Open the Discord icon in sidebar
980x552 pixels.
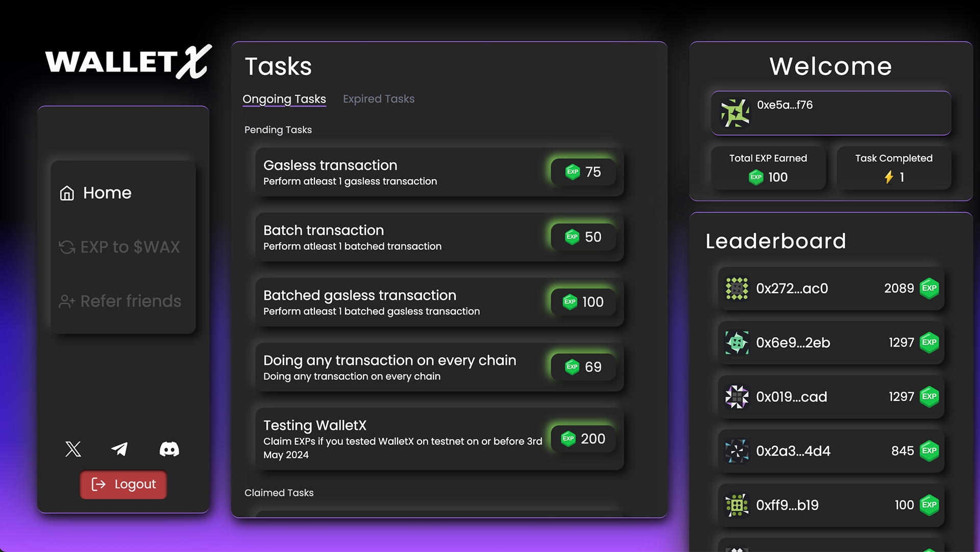pos(169,449)
